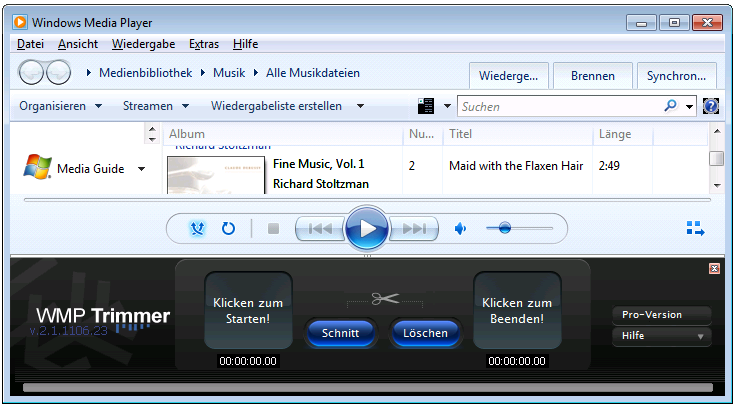The image size is (734, 408).
Task: Switch to the Wiedergabe tab
Action: (508, 76)
